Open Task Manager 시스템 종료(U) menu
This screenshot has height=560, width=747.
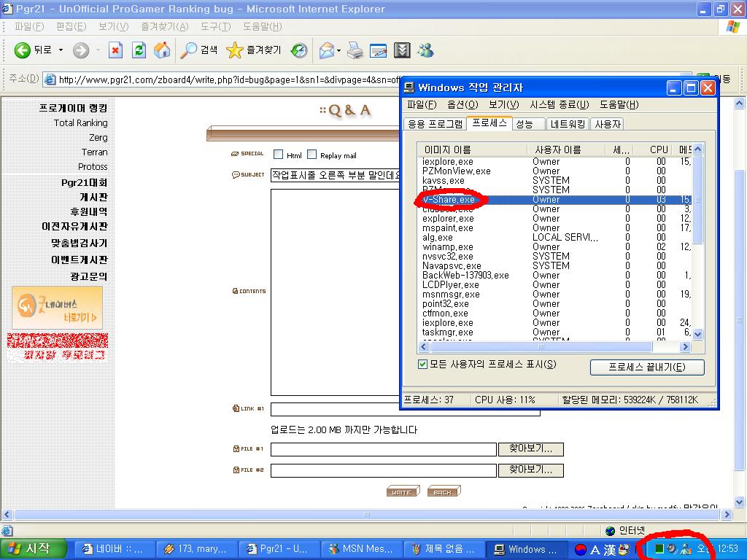point(560,105)
